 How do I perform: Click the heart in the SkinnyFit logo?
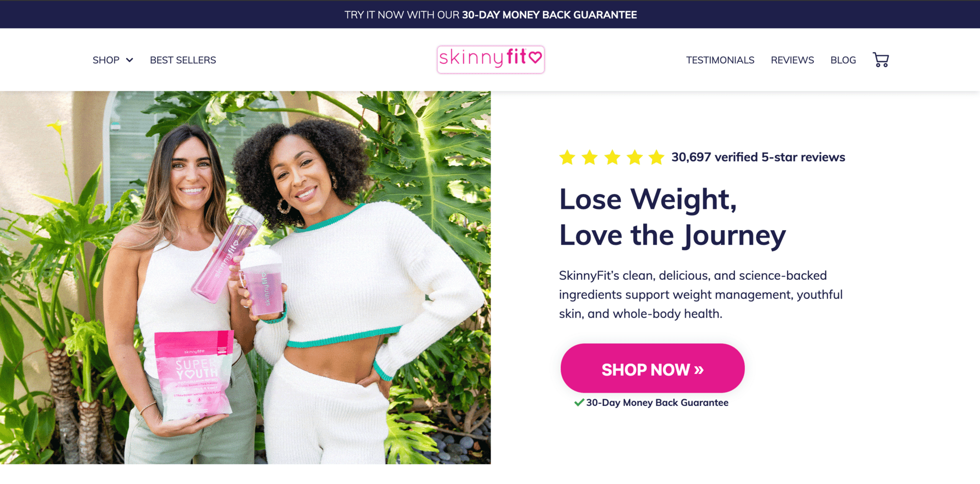535,57
